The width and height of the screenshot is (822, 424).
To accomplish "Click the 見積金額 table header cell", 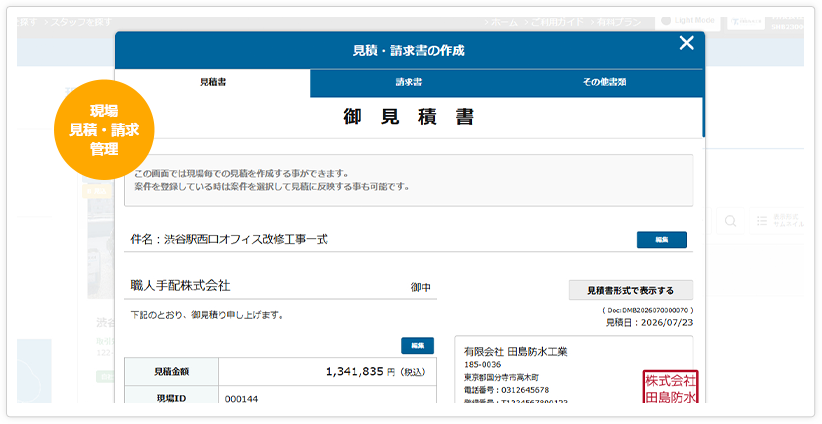I will [171, 372].
